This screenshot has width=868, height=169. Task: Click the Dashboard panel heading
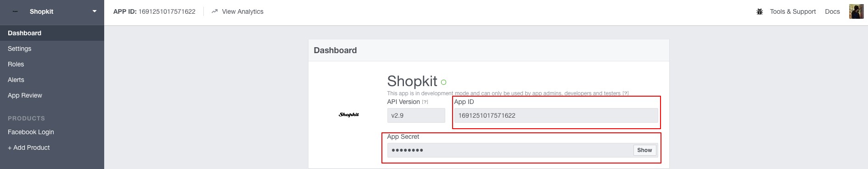pos(335,50)
